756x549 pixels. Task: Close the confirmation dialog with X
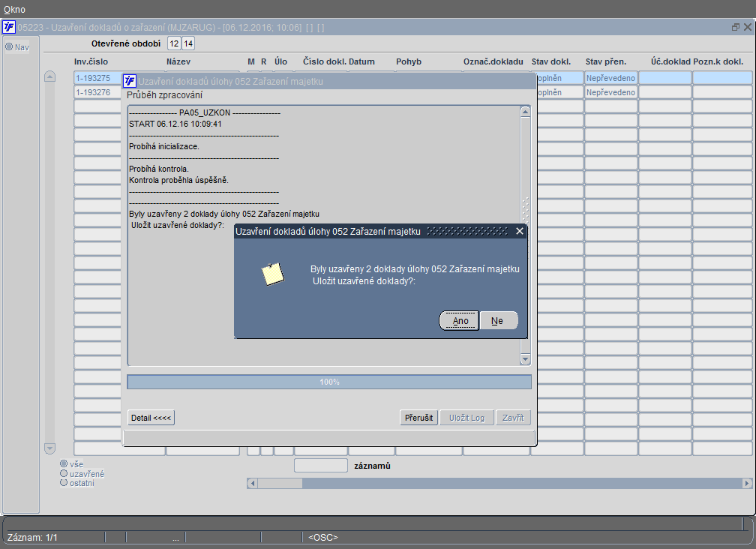coord(519,231)
